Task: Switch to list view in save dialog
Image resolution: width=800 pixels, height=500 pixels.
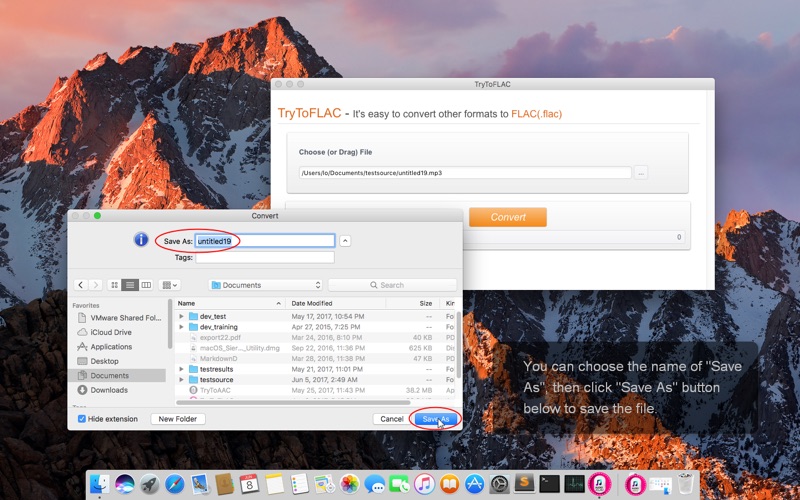Action: point(130,285)
